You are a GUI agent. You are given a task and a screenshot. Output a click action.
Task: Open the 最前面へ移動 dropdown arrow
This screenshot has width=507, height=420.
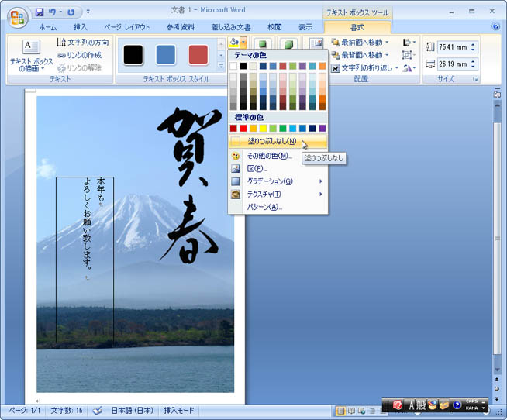tap(388, 42)
